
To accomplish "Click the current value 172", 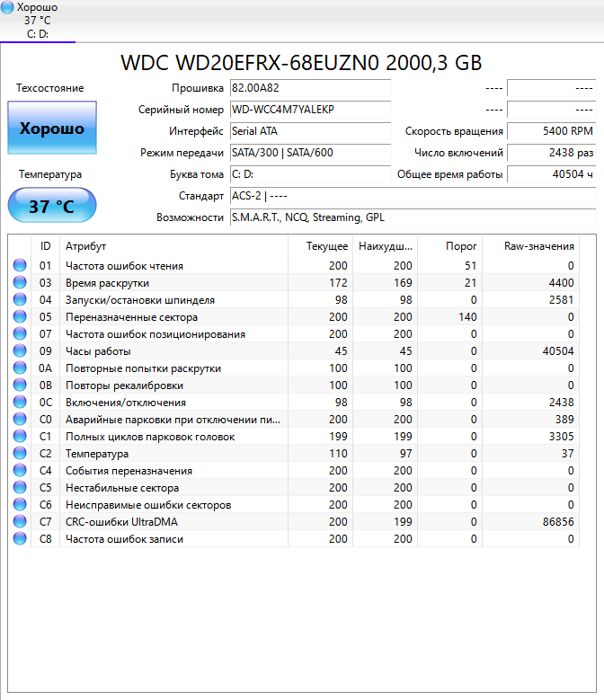I will [338, 282].
